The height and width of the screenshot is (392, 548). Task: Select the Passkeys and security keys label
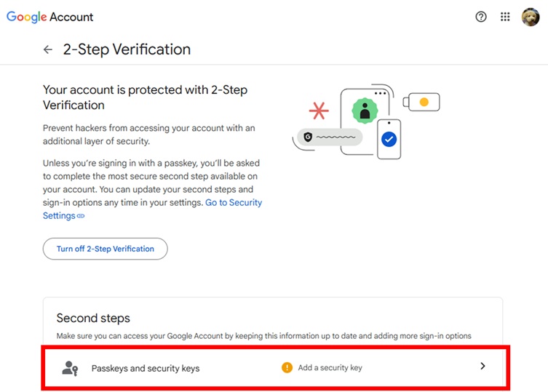click(x=146, y=368)
